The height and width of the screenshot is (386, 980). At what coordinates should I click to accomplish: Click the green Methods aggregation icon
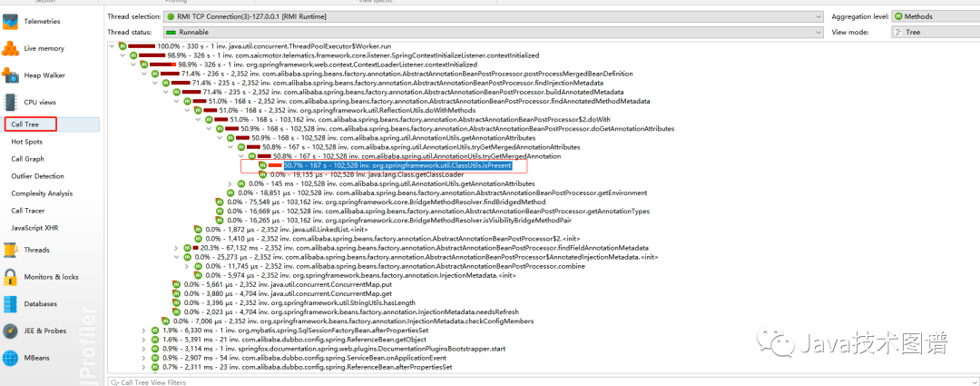(898, 16)
